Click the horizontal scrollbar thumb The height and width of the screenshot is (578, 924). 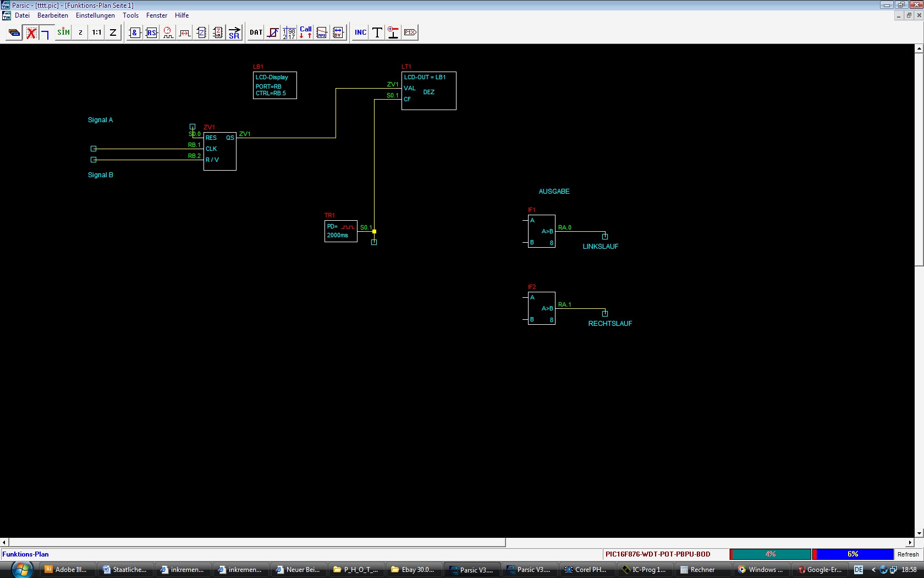[x=257, y=543]
